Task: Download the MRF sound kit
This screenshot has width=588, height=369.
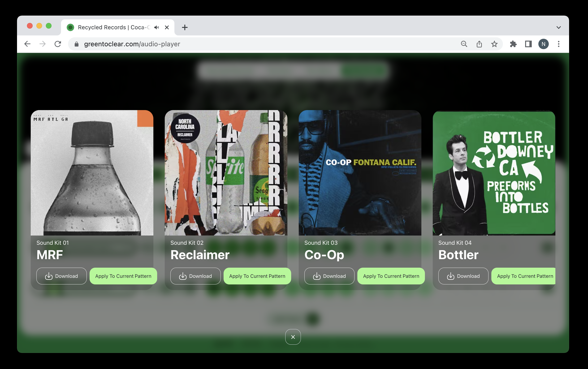Action: 61,276
